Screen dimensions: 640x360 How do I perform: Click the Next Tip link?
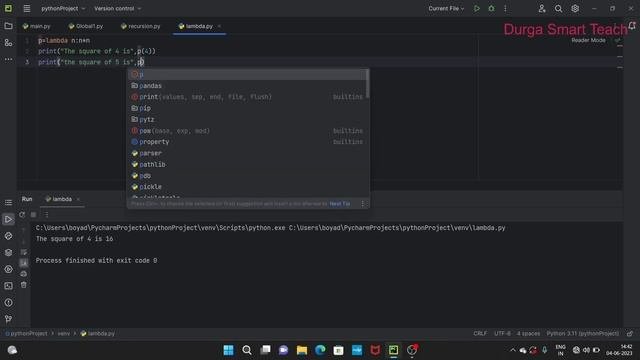click(x=340, y=203)
